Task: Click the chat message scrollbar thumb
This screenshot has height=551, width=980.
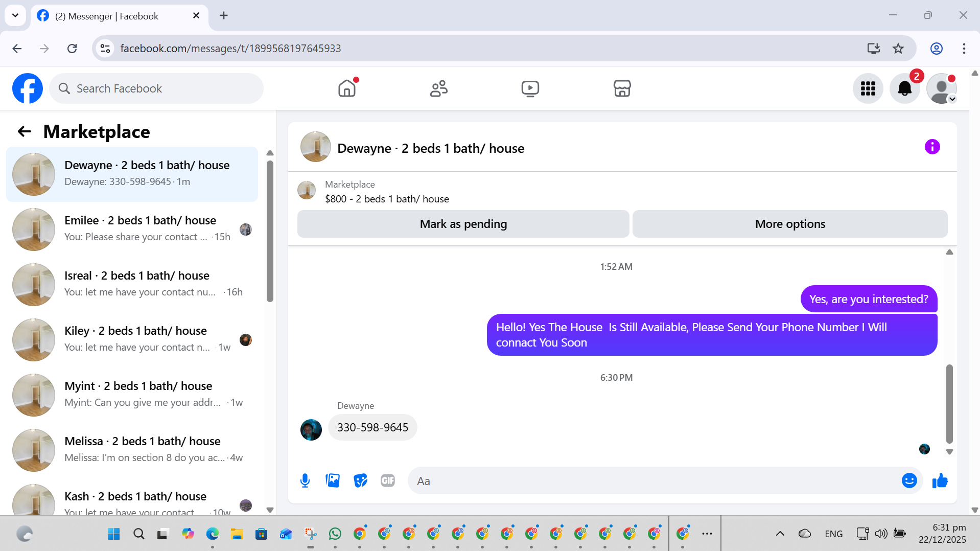Action: [949, 404]
